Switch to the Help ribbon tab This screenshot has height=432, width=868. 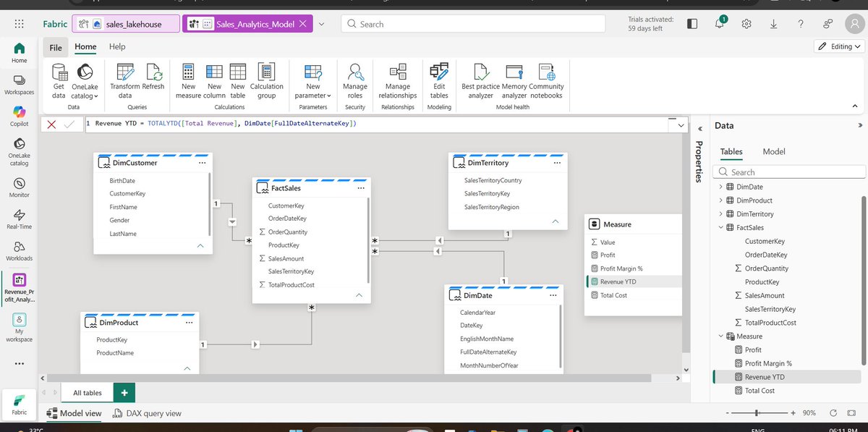pyautogui.click(x=117, y=46)
